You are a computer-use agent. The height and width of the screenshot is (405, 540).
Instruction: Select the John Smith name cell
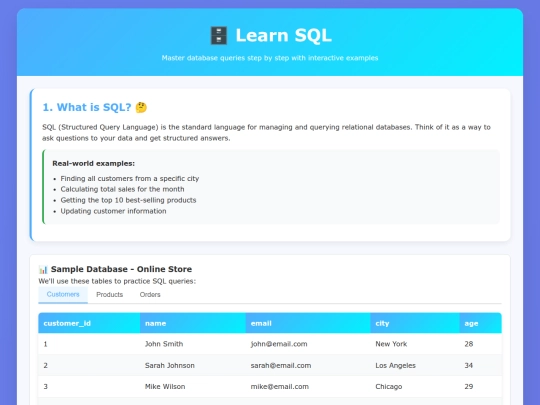click(x=193, y=344)
